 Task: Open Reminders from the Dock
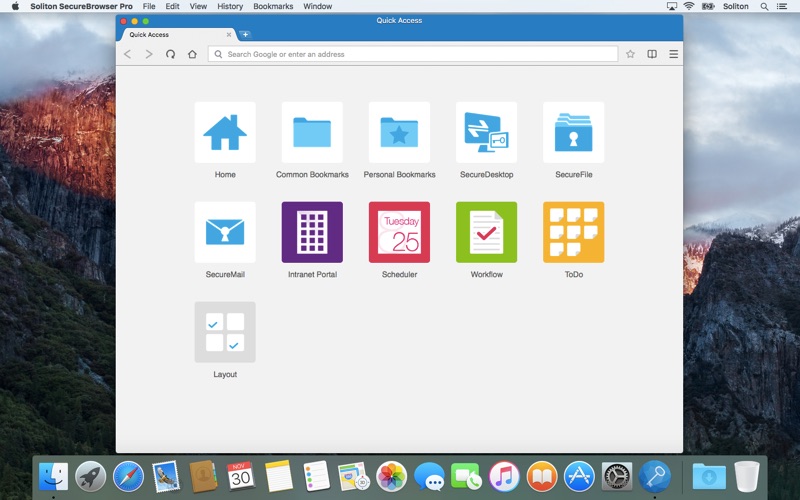coord(316,477)
